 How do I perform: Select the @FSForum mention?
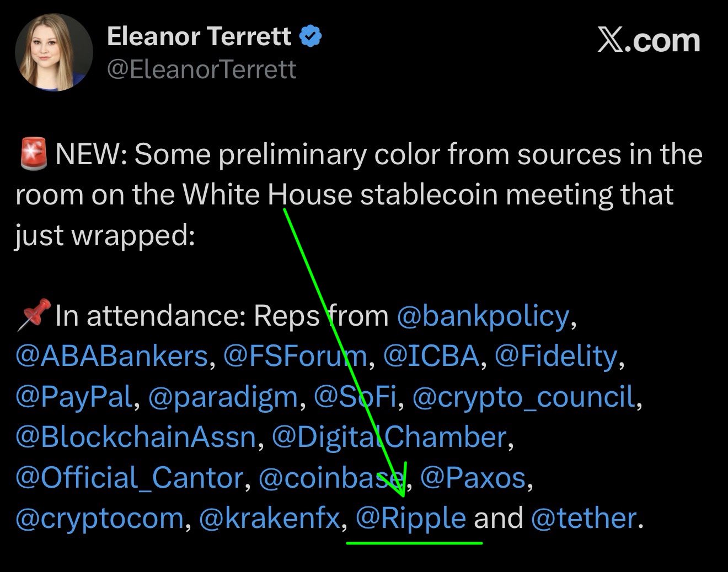click(295, 357)
